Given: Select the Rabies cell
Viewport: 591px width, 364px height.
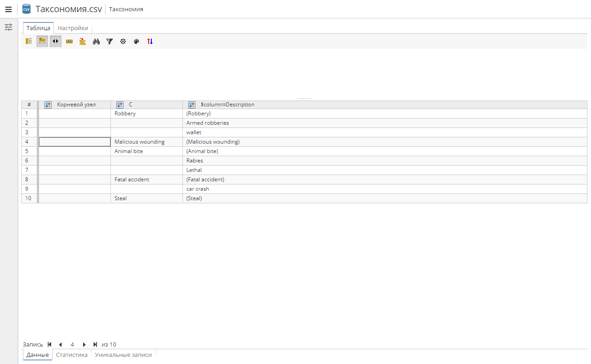Looking at the screenshot, I should pyautogui.click(x=385, y=161).
